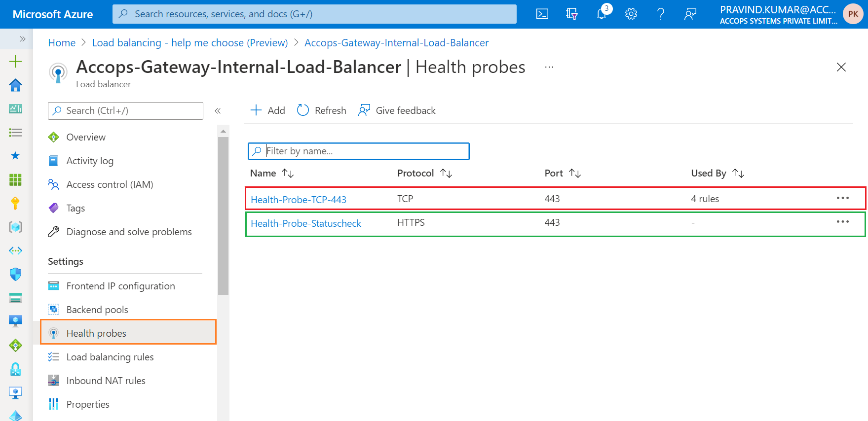Click the Microsoft Azure logo text
The height and width of the screenshot is (421, 868).
tap(53, 14)
